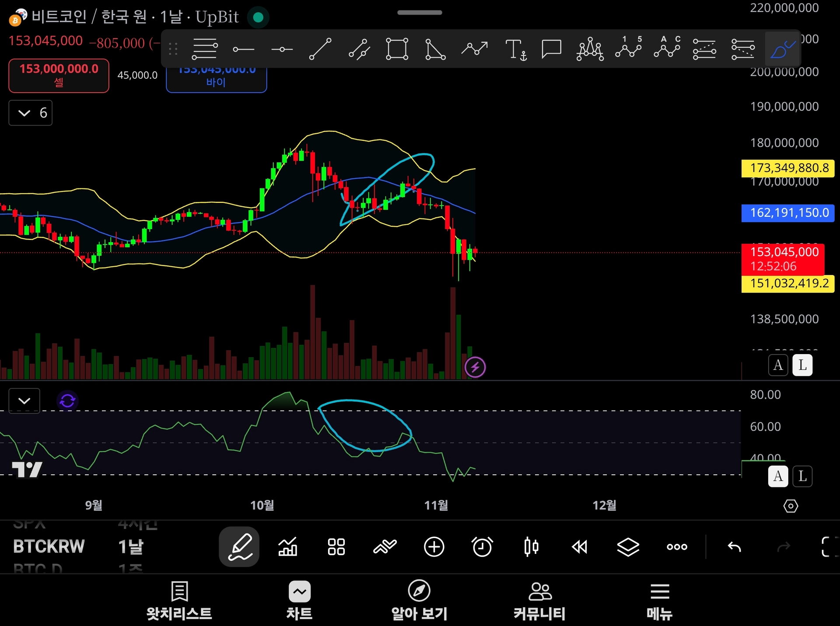Screen dimensions: 840x626
Task: Collapse the lower indicator pane chevron
Action: (x=24, y=400)
